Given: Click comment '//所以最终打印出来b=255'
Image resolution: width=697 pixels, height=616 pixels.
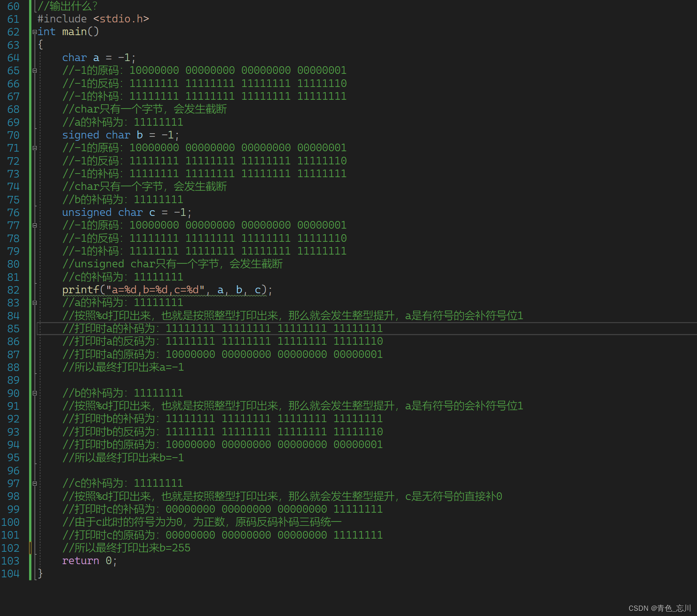Looking at the screenshot, I should coord(127,548).
